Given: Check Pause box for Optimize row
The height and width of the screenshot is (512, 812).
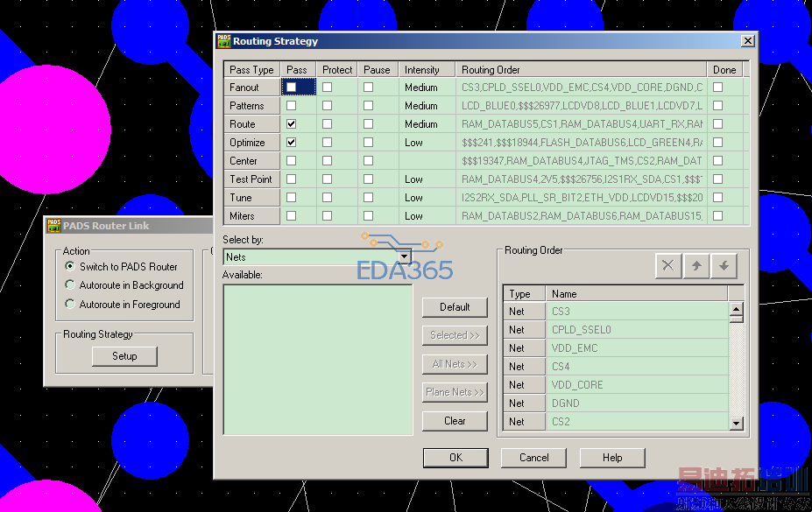Looking at the screenshot, I should [368, 142].
